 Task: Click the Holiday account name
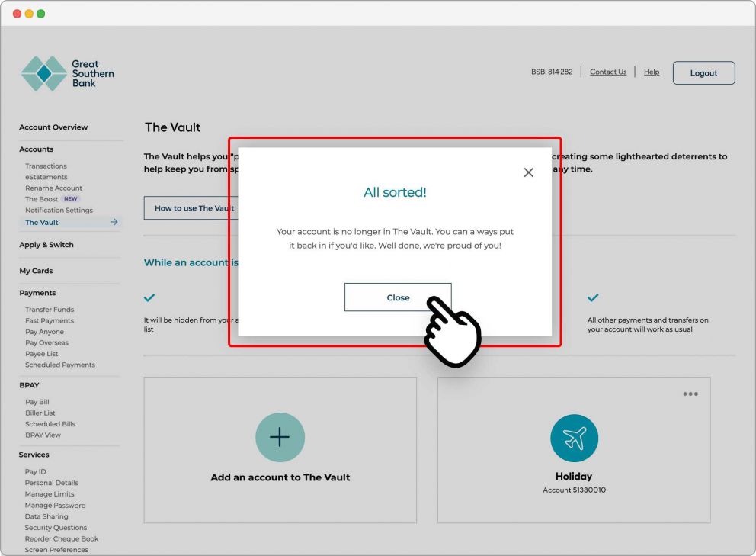pyautogui.click(x=574, y=477)
